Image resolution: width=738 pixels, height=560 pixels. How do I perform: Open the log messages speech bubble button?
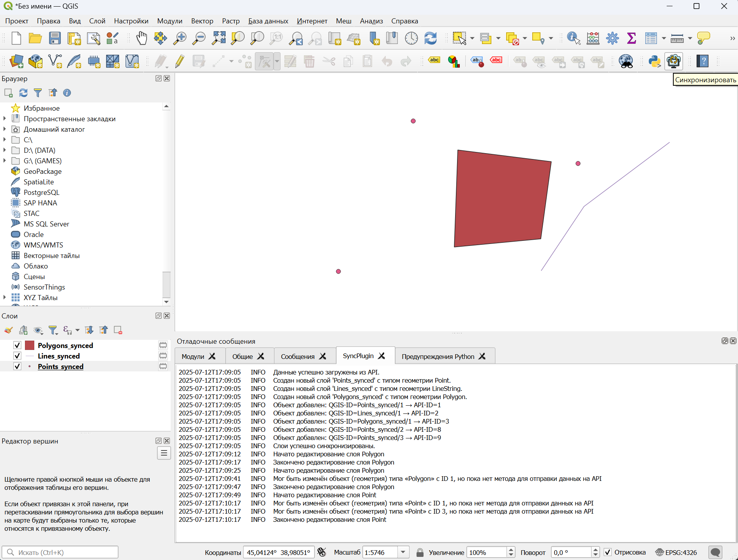click(x=715, y=552)
